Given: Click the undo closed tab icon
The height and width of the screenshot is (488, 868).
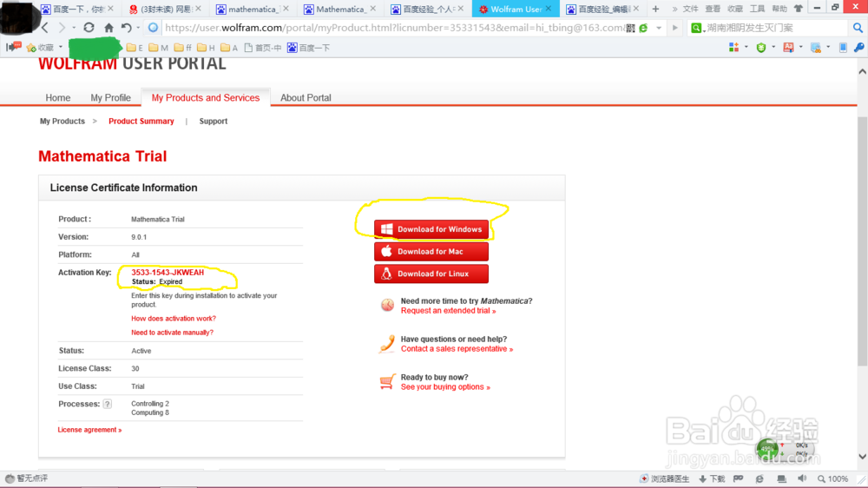Looking at the screenshot, I should pyautogui.click(x=127, y=27).
